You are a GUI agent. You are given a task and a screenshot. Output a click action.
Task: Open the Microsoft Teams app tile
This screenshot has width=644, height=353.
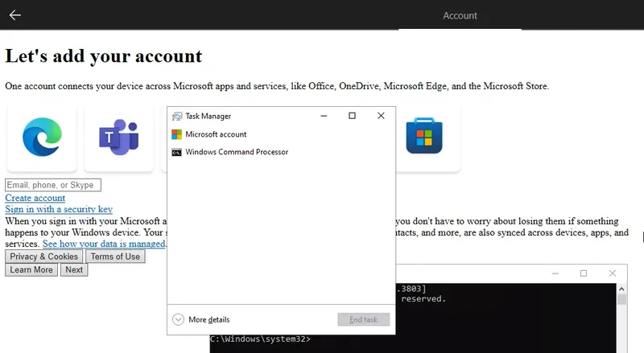[x=118, y=137]
